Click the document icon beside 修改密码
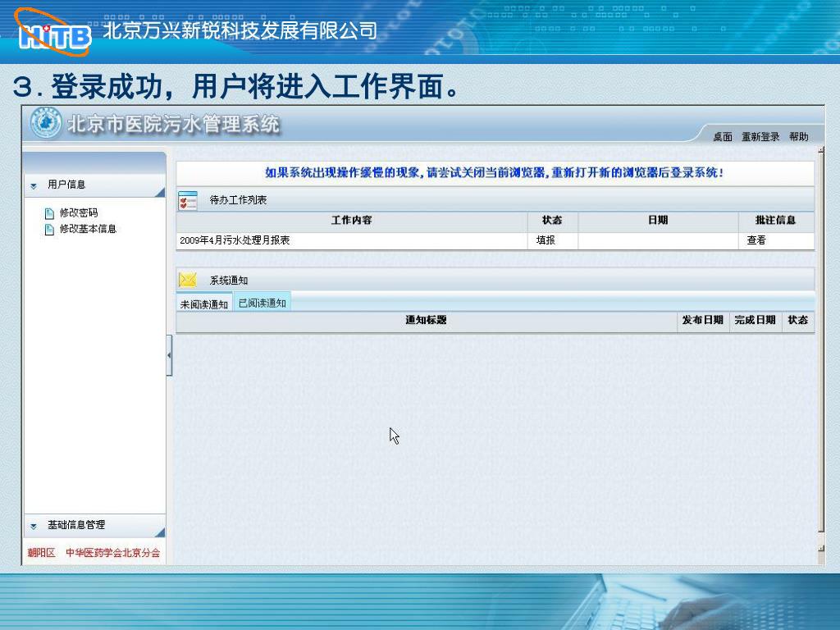The height and width of the screenshot is (630, 840). (49, 213)
